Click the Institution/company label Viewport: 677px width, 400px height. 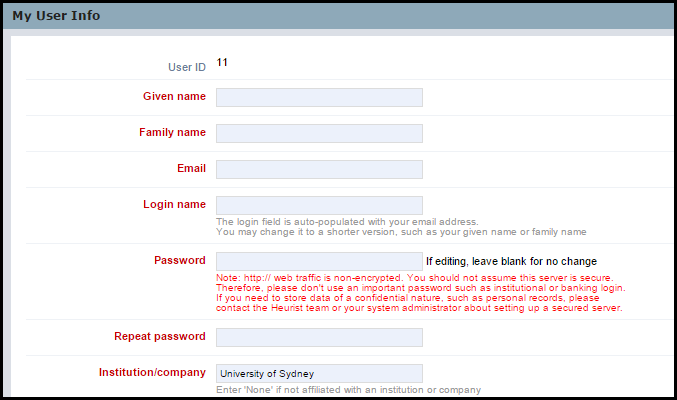(152, 372)
